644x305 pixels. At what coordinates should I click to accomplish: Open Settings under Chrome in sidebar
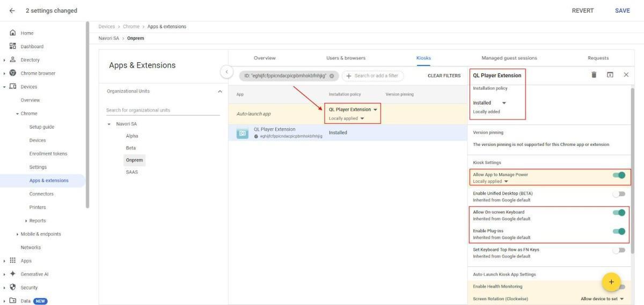click(38, 167)
